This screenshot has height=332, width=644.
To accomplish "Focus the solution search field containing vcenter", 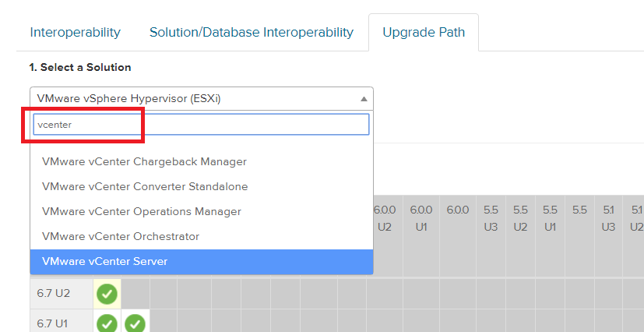I will point(201,125).
